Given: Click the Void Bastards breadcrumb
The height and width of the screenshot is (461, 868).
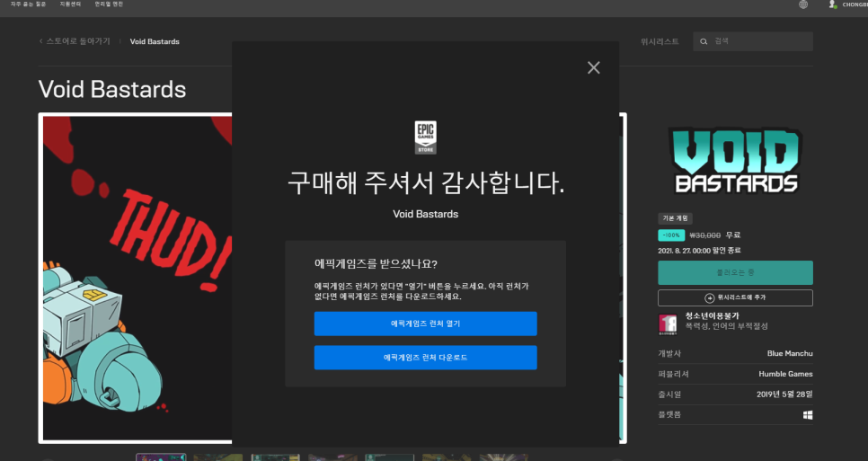Looking at the screenshot, I should (155, 41).
